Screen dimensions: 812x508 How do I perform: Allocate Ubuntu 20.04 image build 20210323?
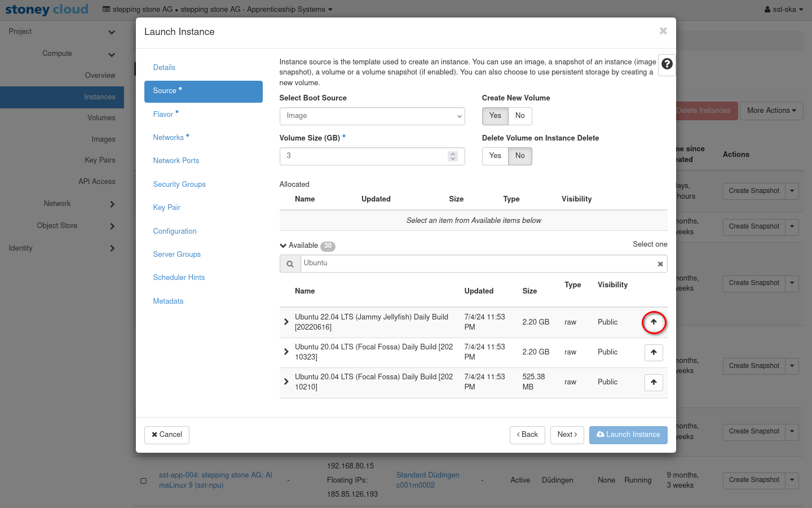pos(654,353)
